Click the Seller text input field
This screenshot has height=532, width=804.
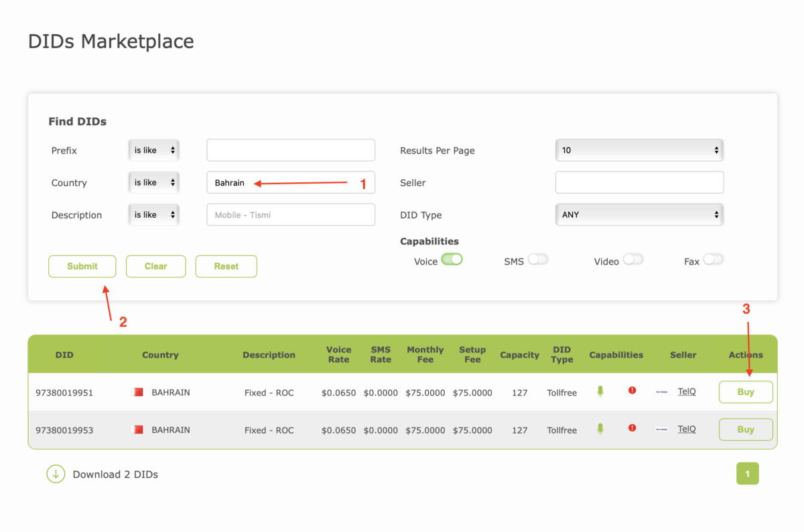[639, 182]
